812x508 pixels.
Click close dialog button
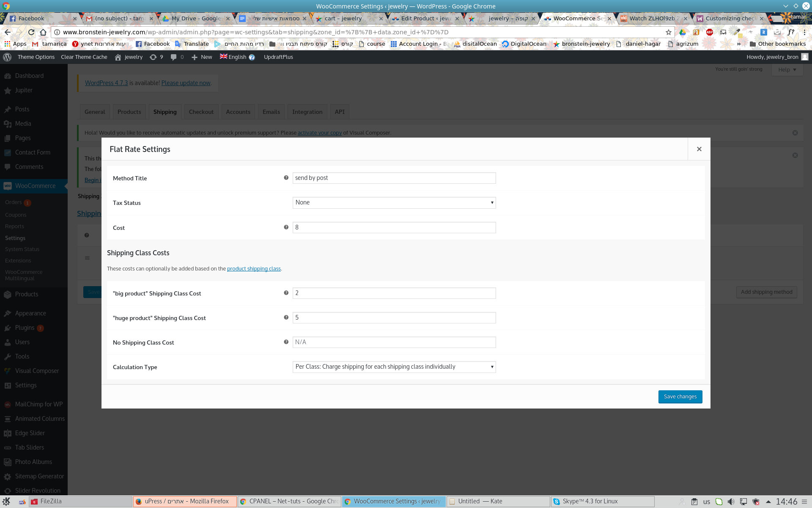(699, 149)
